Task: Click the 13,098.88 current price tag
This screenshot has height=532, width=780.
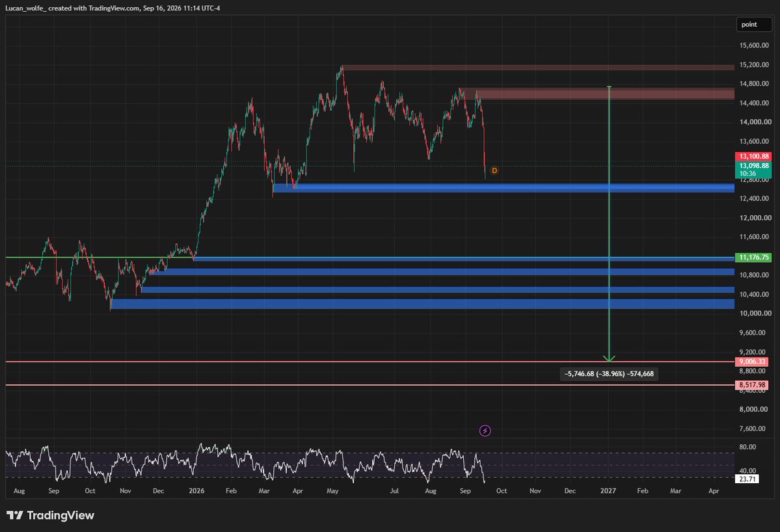Action: coord(753,169)
